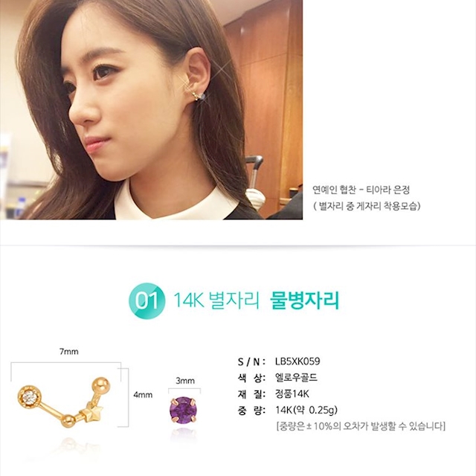476x476 pixels.
Task: Click the model's portrait photo
Action: click(x=151, y=109)
